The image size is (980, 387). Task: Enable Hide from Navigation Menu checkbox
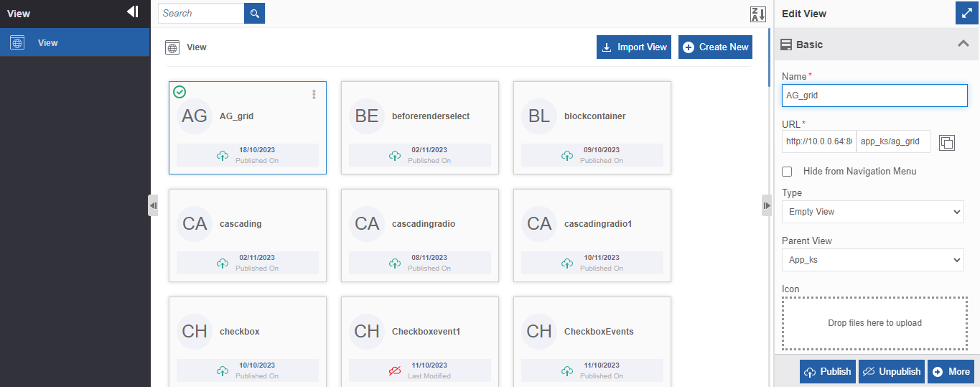(787, 172)
